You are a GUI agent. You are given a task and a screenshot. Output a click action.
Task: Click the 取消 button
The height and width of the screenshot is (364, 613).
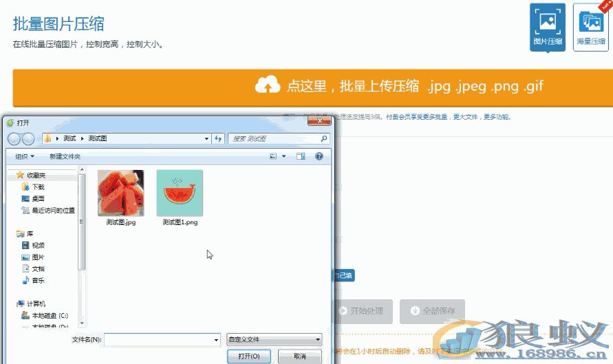click(x=300, y=356)
